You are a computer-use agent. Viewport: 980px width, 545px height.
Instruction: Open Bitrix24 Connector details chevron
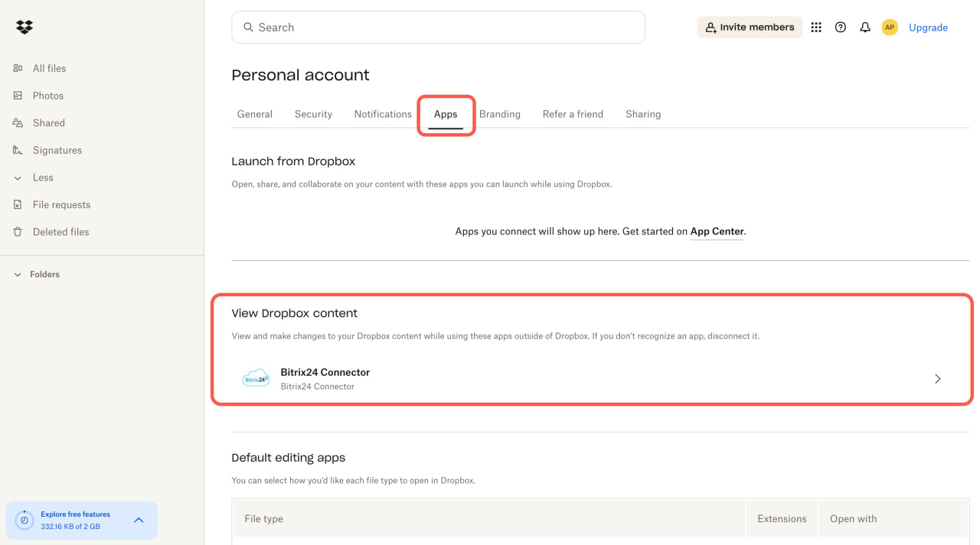point(938,379)
